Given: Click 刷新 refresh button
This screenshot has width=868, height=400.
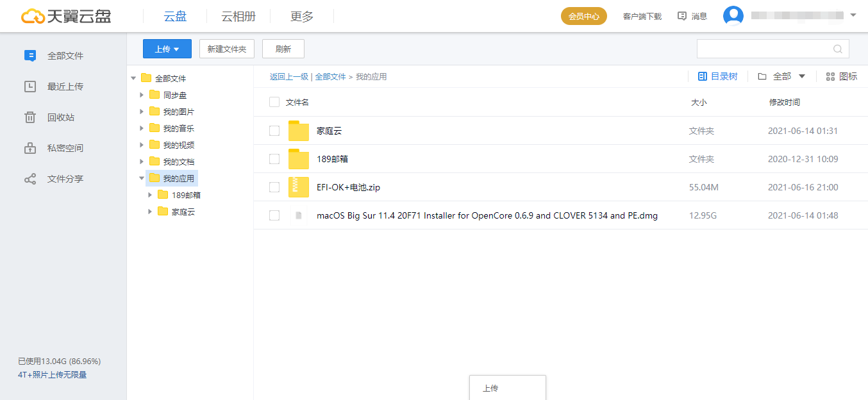Looking at the screenshot, I should (x=283, y=49).
